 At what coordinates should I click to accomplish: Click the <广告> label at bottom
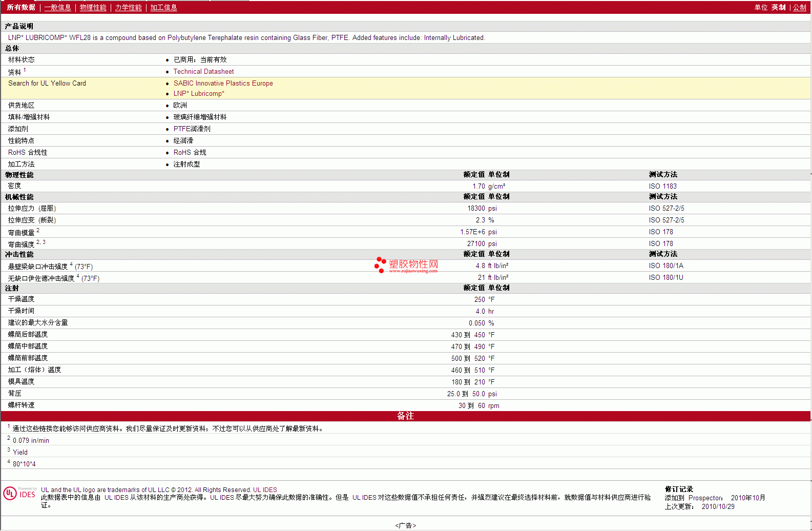[x=405, y=525]
